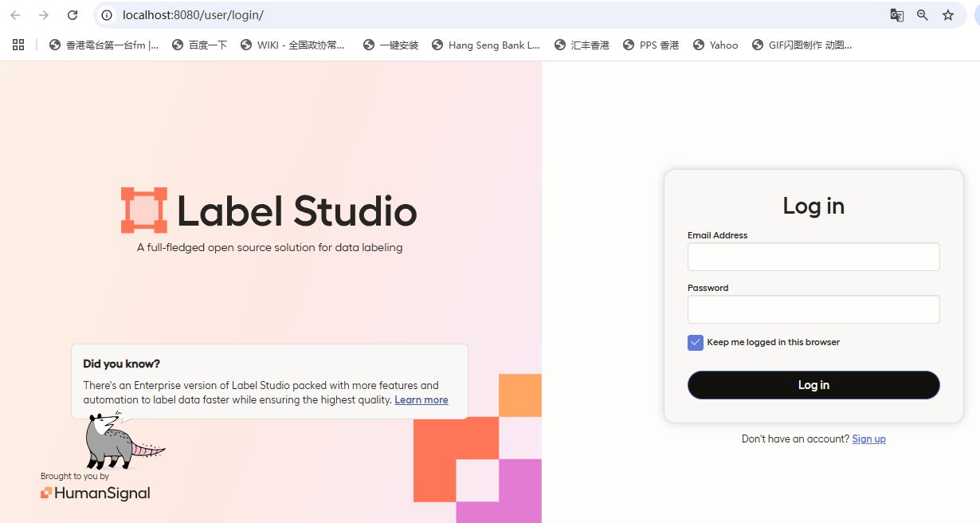Open the WIKI - 全国政协常 bookmark
Image resolution: width=980 pixels, height=523 pixels.
pos(292,45)
